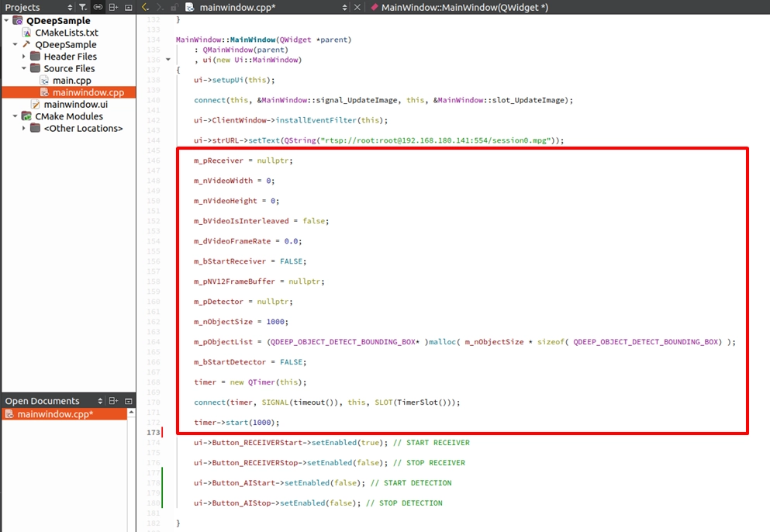Image resolution: width=770 pixels, height=532 pixels.
Task: Click the SIGNAL(timeout()) text in connect line
Action: point(302,402)
